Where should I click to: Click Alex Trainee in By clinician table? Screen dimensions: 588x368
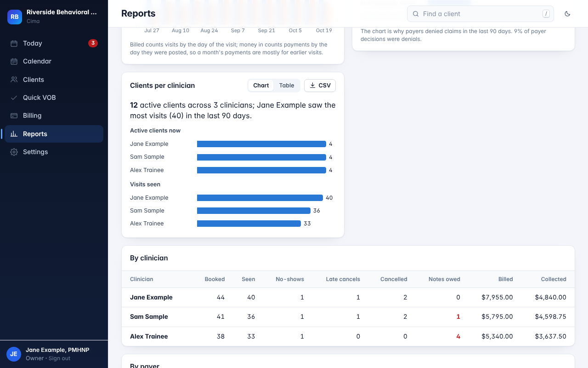149,336
